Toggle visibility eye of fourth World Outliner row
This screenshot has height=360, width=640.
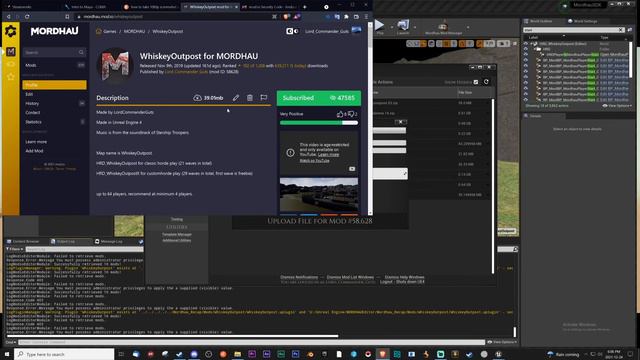(x=526, y=60)
